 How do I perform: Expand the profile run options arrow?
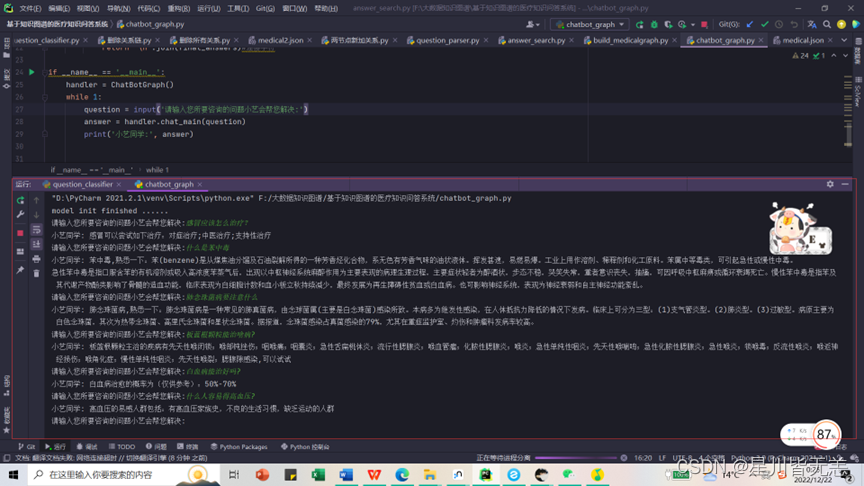(x=692, y=24)
